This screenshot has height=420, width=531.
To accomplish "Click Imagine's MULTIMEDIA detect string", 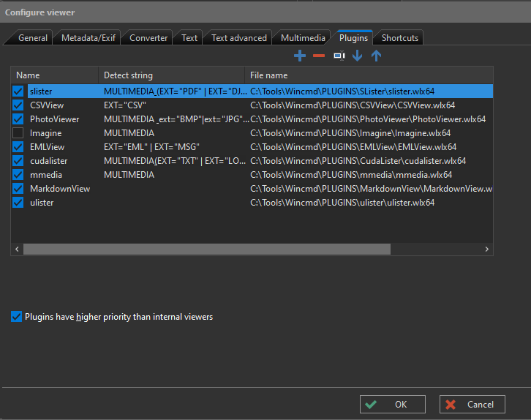I will [x=129, y=132].
